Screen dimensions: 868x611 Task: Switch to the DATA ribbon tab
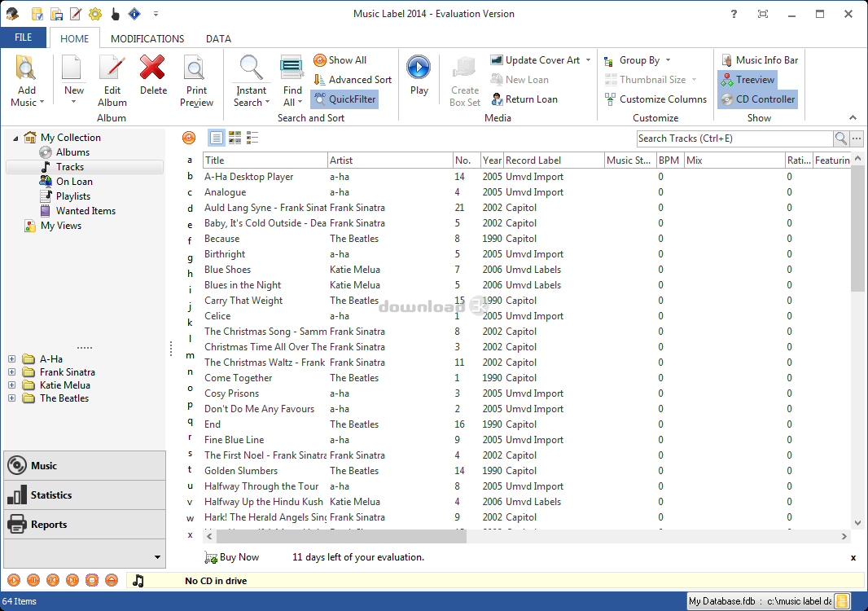[x=219, y=39]
